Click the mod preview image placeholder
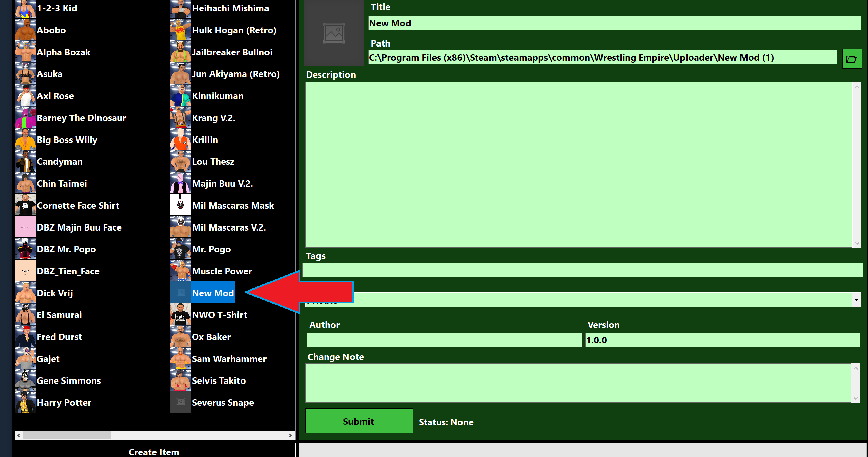 pos(334,33)
